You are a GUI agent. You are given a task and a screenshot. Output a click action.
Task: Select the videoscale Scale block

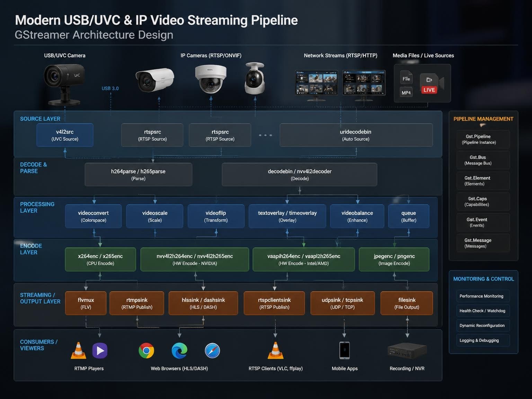(x=155, y=216)
